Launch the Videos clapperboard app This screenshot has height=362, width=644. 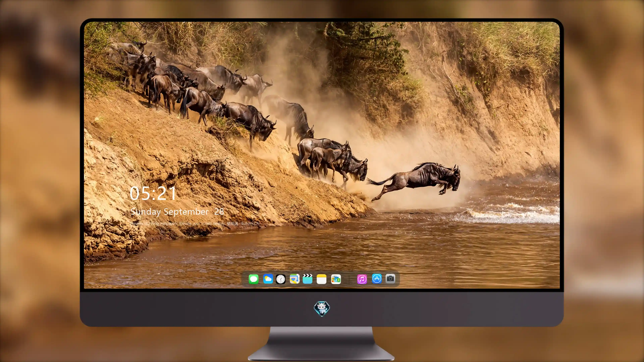pyautogui.click(x=308, y=279)
